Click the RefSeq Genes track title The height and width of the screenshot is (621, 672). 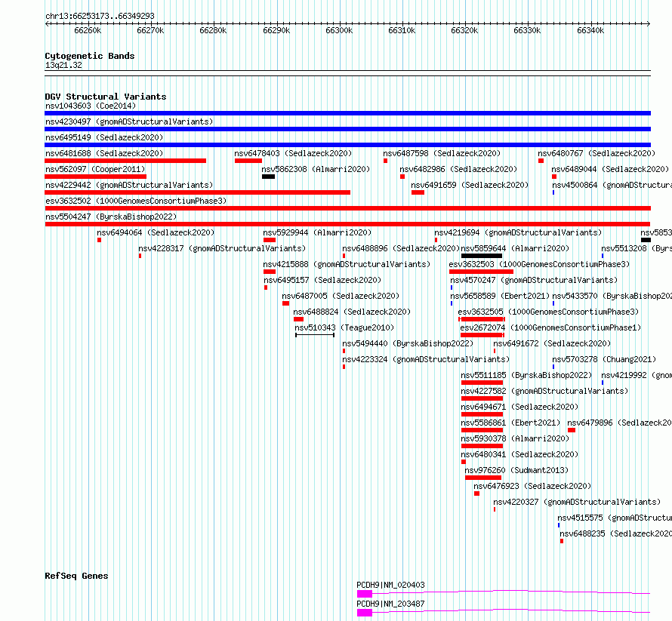coord(76,576)
